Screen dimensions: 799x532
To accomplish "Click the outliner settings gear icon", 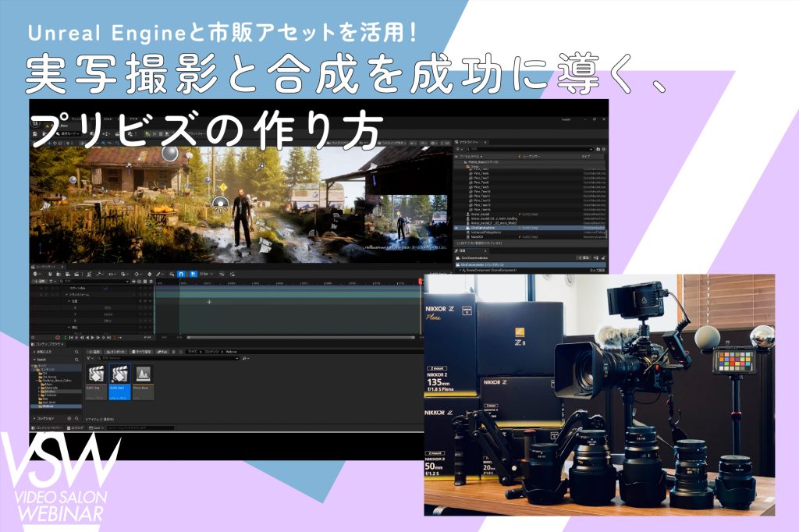I will [x=605, y=149].
